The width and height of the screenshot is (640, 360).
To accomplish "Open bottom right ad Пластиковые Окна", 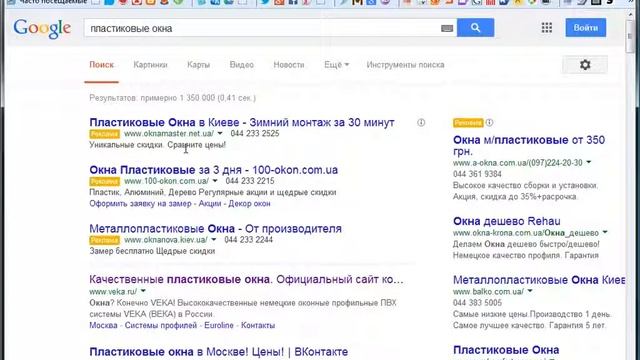I will tap(506, 350).
